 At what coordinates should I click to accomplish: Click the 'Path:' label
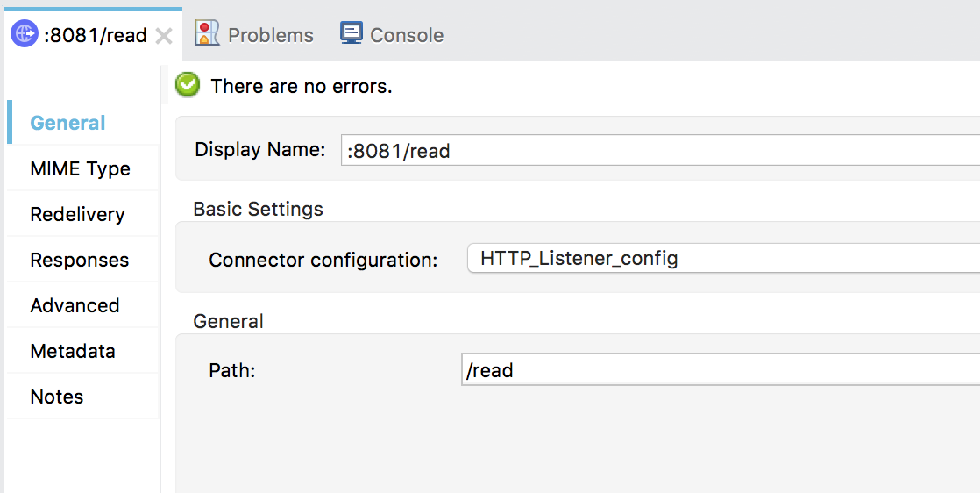231,370
